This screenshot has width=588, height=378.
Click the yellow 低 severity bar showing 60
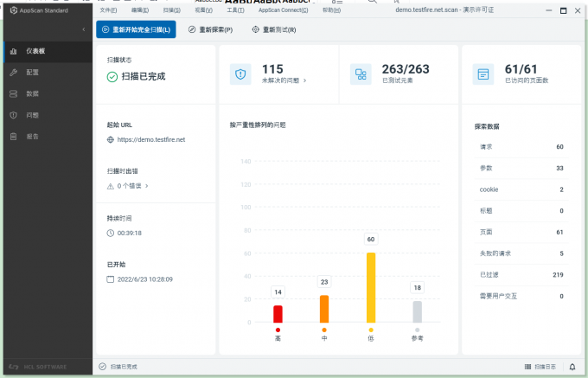(x=371, y=287)
